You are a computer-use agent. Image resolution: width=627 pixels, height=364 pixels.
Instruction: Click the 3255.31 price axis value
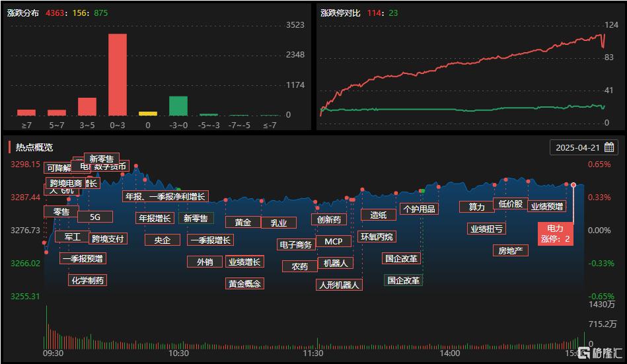point(25,297)
